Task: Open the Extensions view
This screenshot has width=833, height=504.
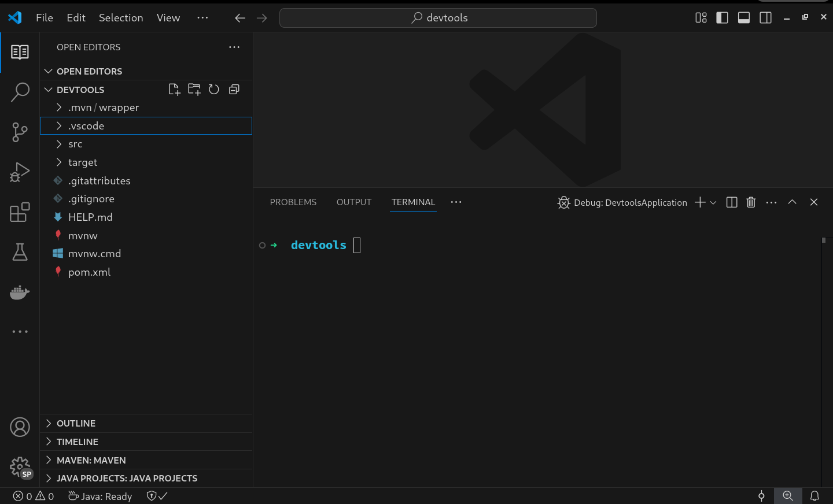Action: point(20,212)
